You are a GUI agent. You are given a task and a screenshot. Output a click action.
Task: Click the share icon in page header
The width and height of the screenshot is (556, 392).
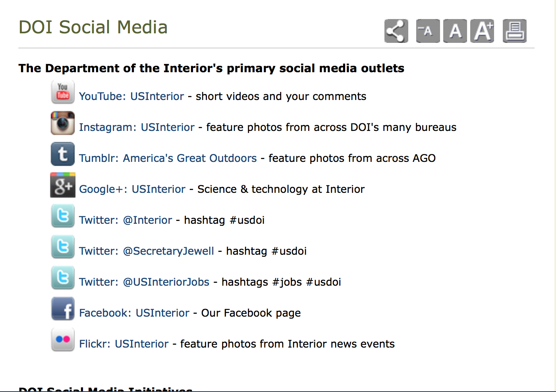(x=396, y=31)
